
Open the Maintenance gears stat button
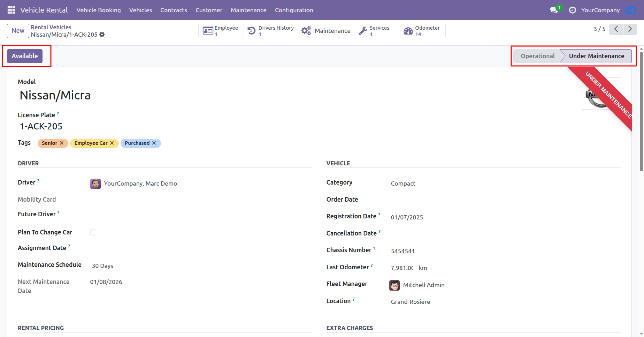pyautogui.click(x=327, y=31)
